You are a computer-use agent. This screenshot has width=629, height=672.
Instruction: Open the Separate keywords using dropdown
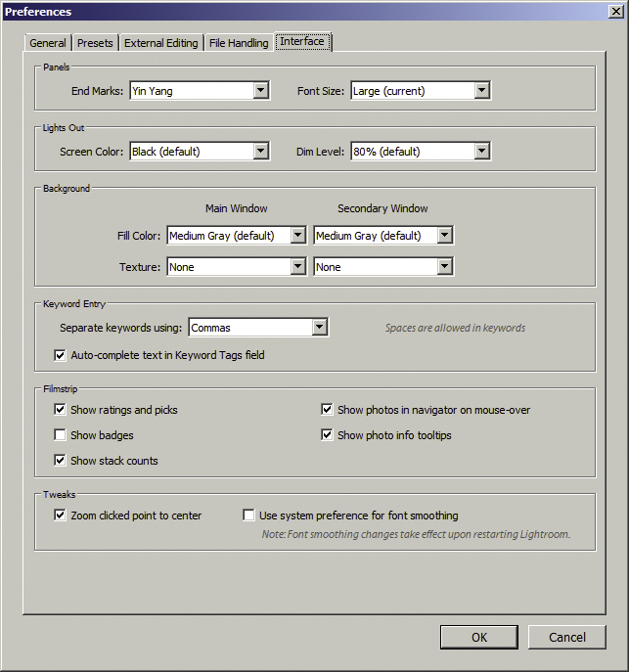coord(259,328)
